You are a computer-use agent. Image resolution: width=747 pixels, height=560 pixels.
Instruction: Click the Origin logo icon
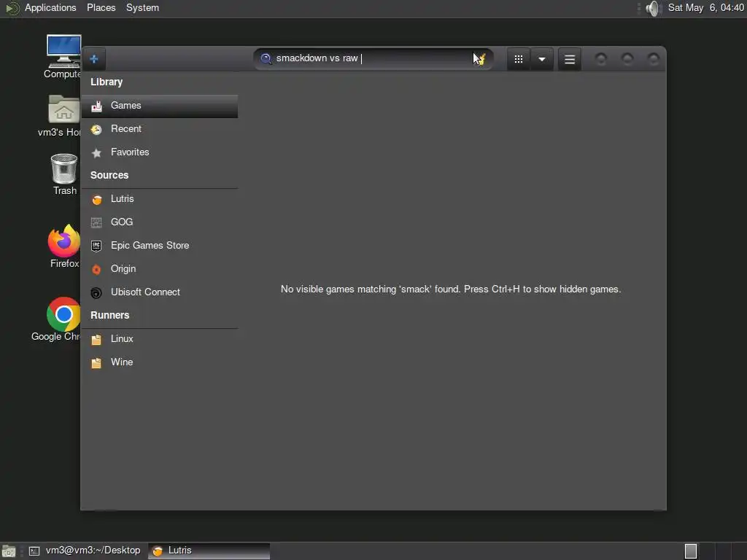pyautogui.click(x=96, y=270)
